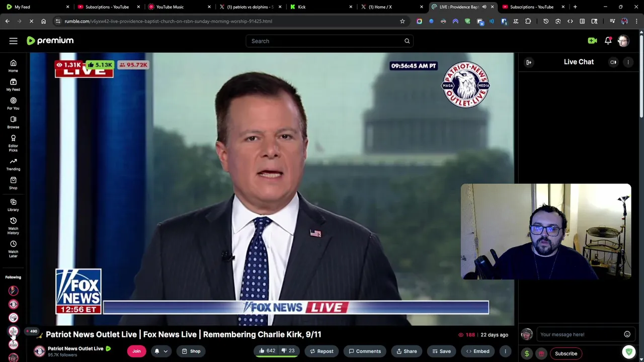Image resolution: width=644 pixels, height=362 pixels.
Task: Click the green dollar rant icon
Action: point(527,353)
